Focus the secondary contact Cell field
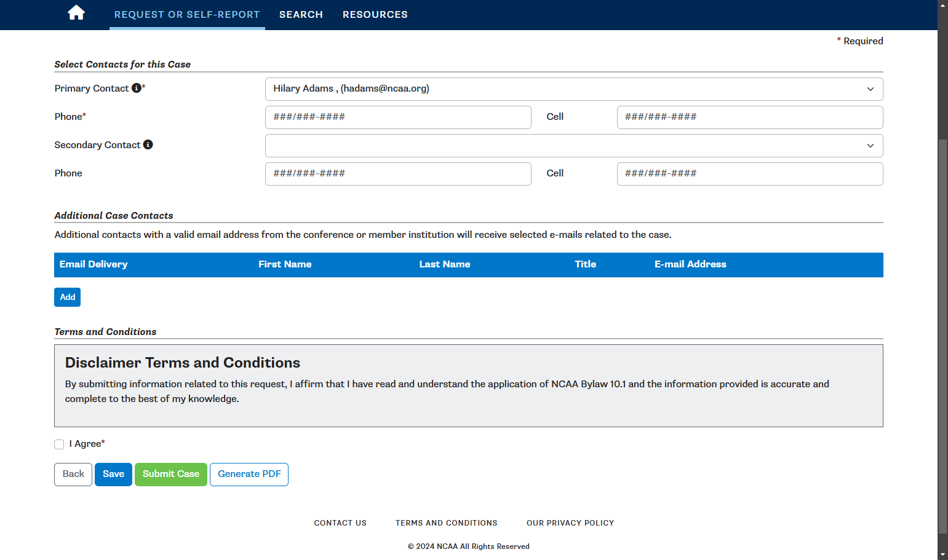Screen dimensions: 948x560 point(750,174)
